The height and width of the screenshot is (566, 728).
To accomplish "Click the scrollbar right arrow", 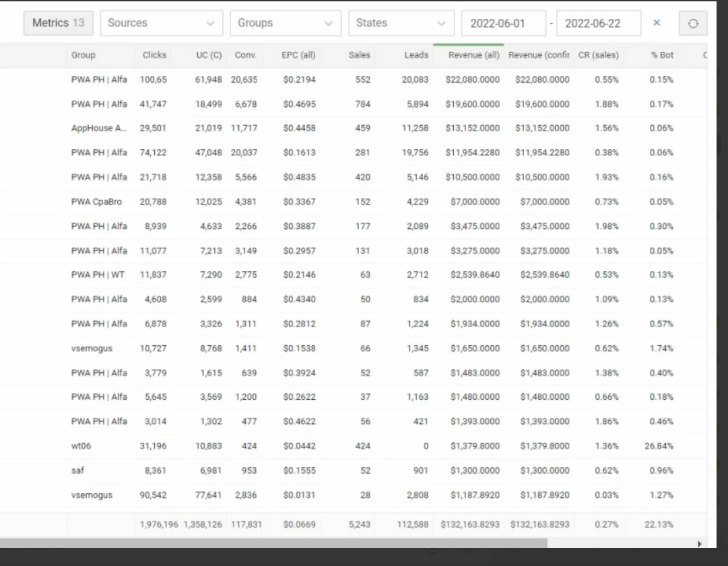I will [x=699, y=544].
